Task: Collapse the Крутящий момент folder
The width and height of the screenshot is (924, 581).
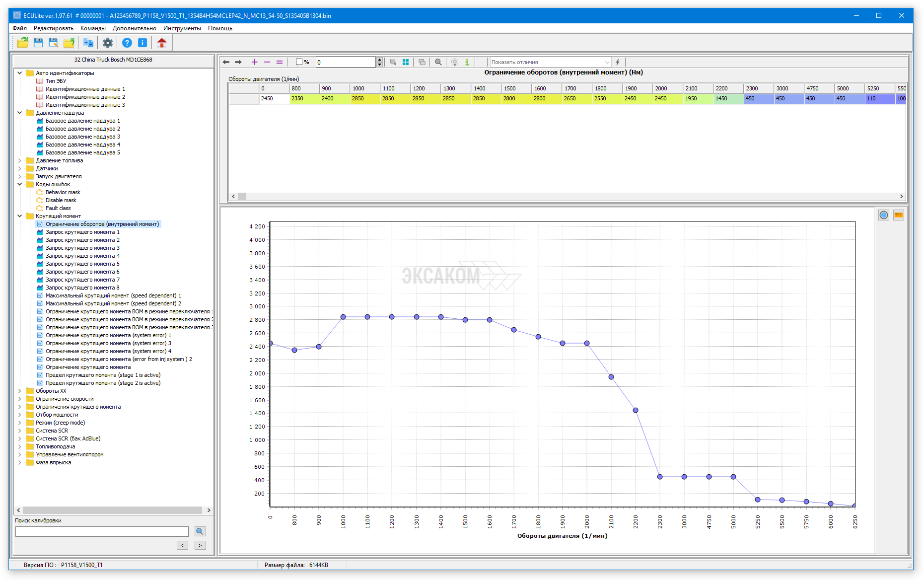Action: (20, 216)
